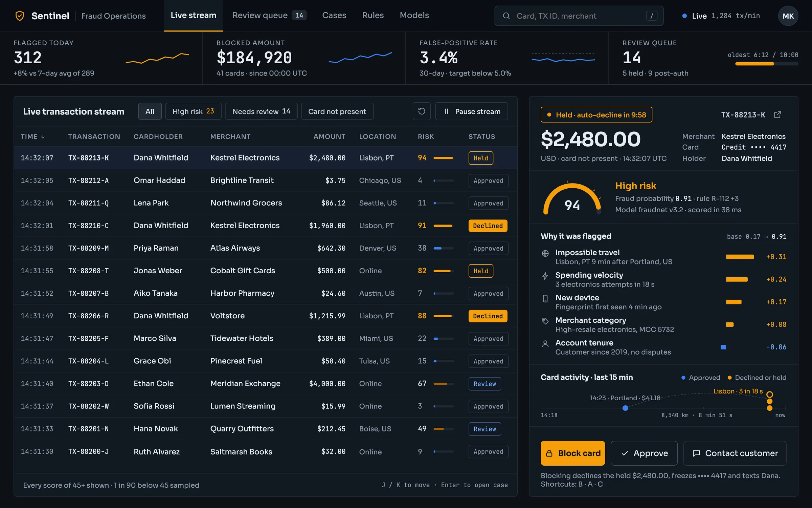Open the Review queue tab
The image size is (812, 508).
click(x=269, y=16)
